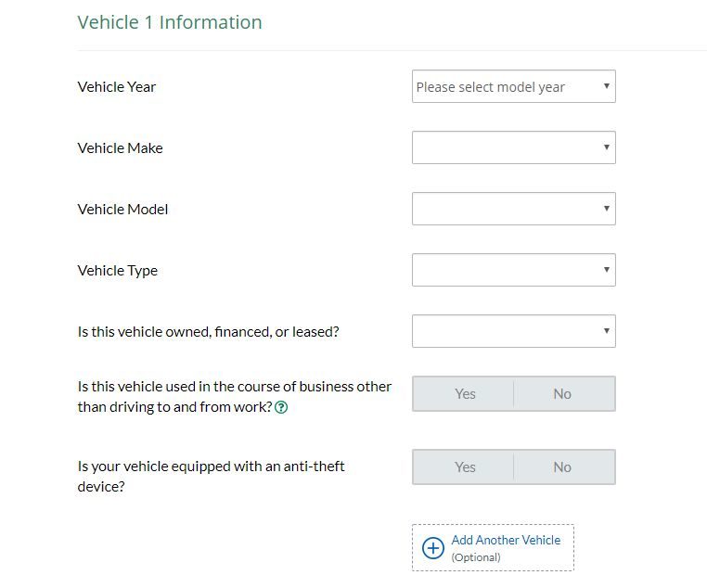Open the owned, financed, or leased dropdown
707x588 pixels.
pos(514,331)
